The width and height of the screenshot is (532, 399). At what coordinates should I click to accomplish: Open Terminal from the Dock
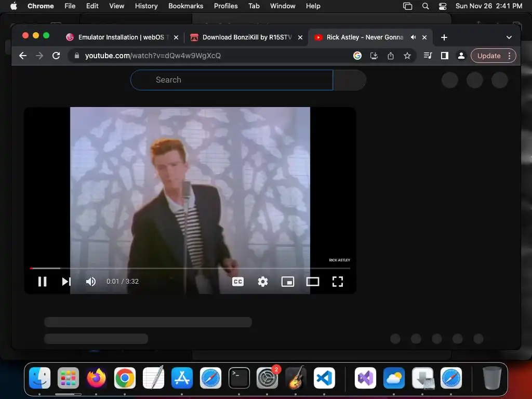coord(239,378)
